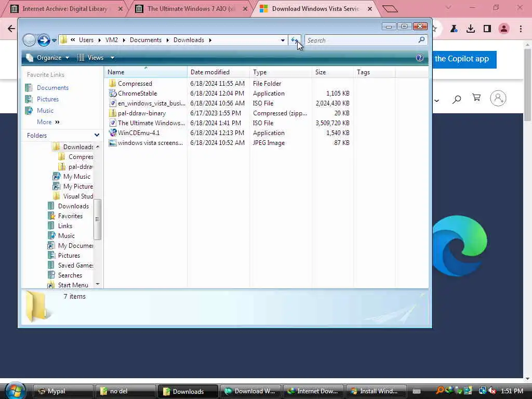Screen dimensions: 532x399
Task: Open a new browser tab
Action: [390, 9]
